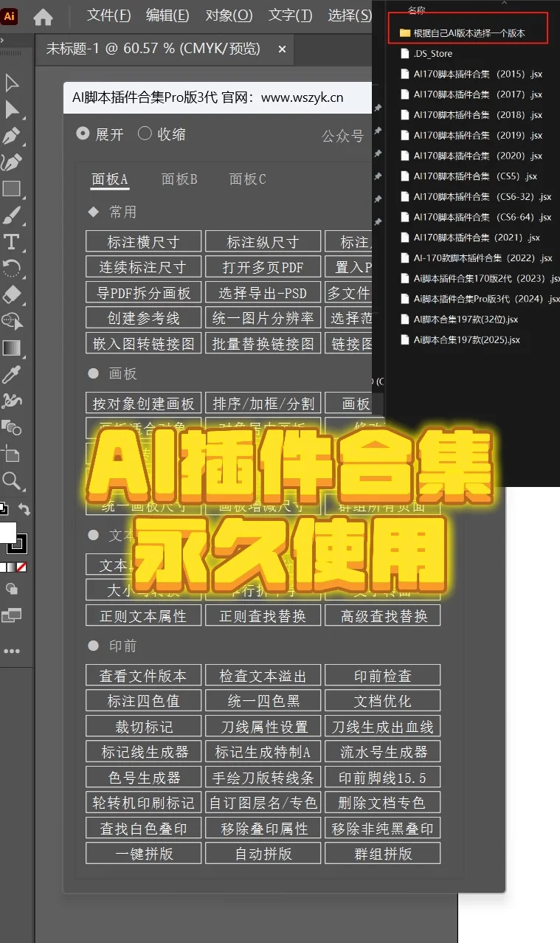Swap fill and stroke colors

click(24, 509)
